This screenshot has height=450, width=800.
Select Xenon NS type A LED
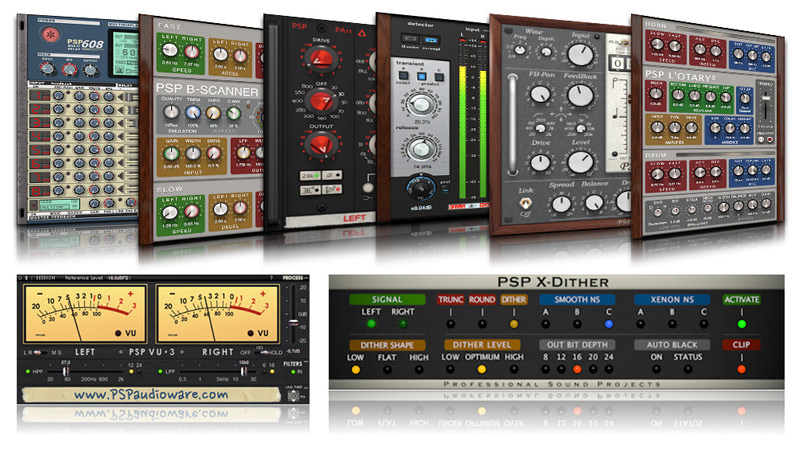640,324
